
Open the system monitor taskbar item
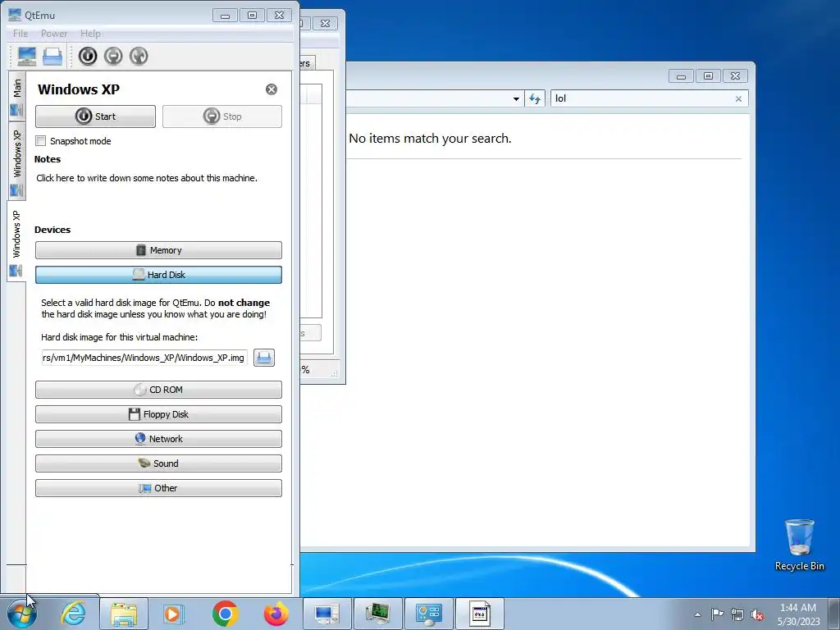377,614
